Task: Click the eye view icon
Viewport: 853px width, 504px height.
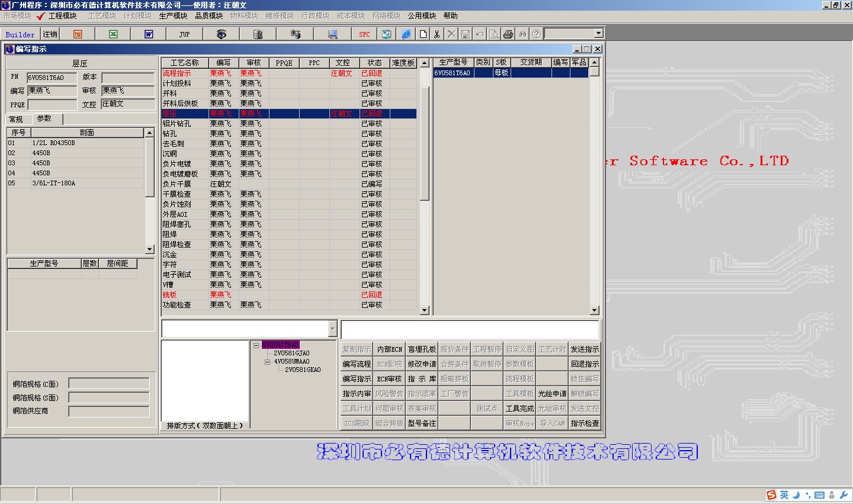Action: click(221, 34)
